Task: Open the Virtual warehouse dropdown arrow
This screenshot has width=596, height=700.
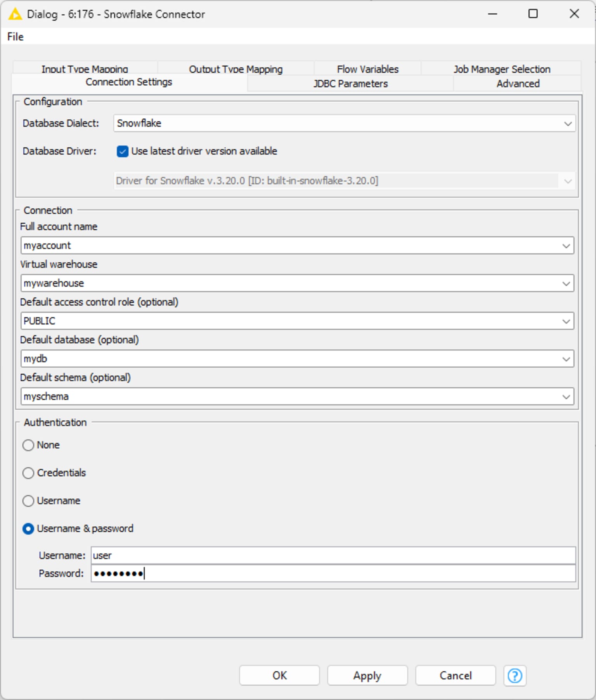Action: click(x=566, y=283)
